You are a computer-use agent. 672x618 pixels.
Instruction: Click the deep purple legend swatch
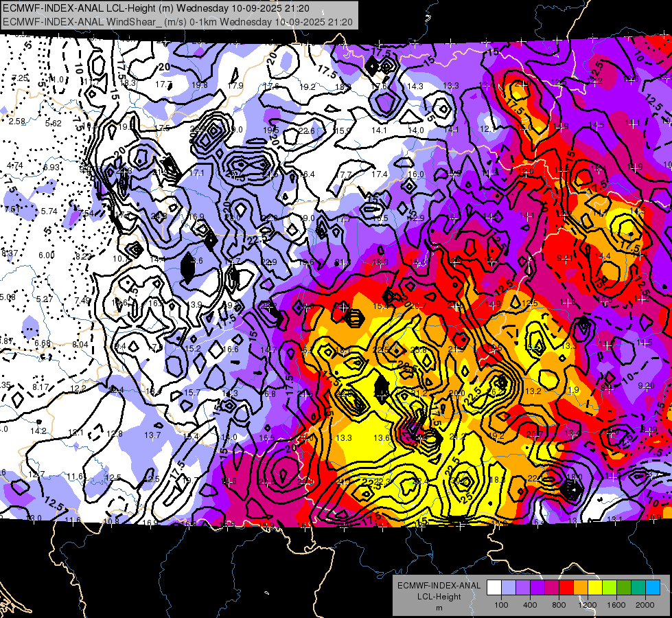coord(537,588)
